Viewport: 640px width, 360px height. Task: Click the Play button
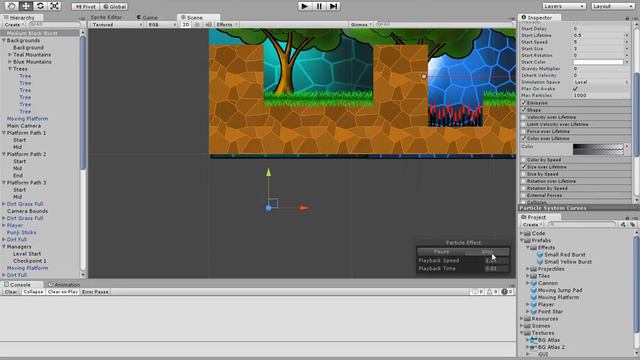tap(304, 6)
